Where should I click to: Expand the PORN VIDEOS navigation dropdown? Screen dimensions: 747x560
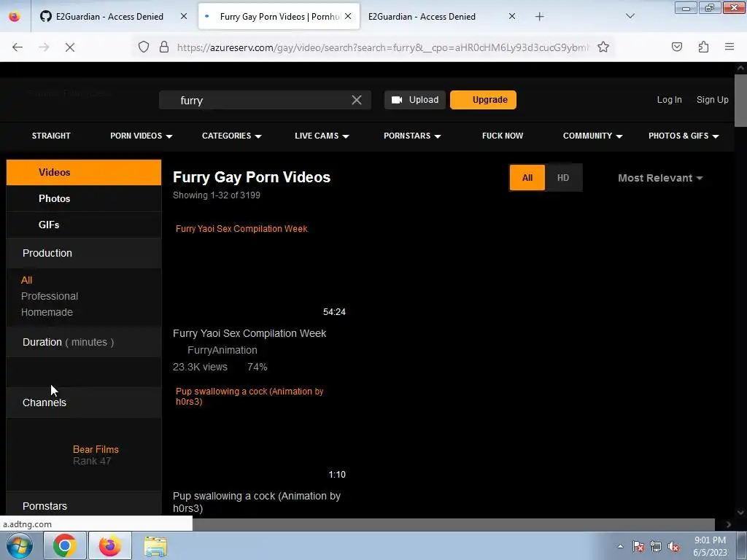[x=141, y=136]
